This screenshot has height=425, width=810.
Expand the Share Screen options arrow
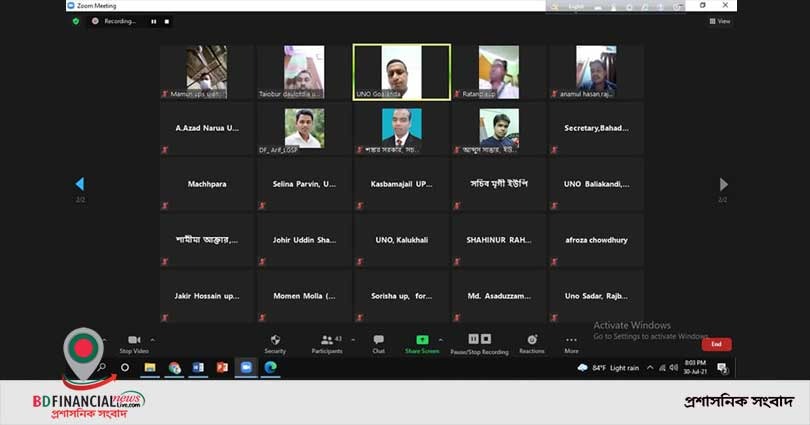[x=441, y=339]
